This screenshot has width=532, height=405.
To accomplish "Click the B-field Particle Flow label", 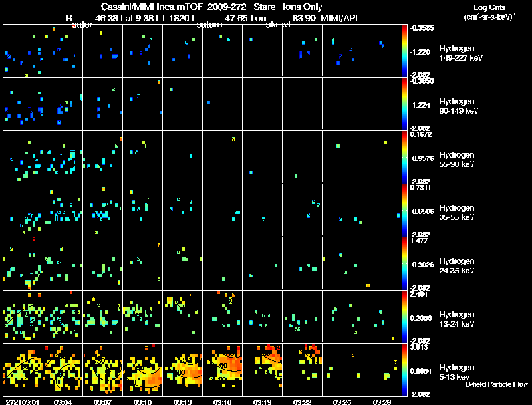I will 497,384.
